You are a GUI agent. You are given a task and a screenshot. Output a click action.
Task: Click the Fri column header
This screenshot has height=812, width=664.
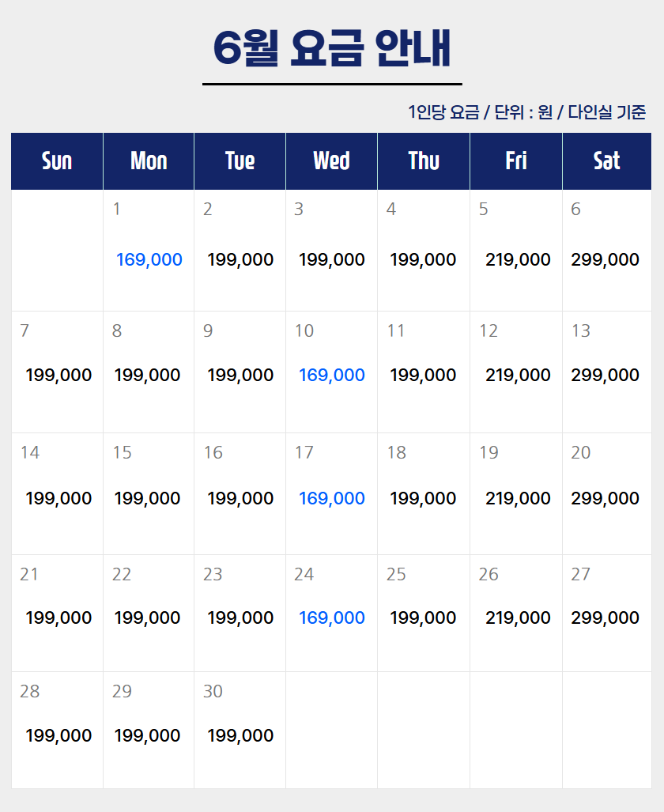pyautogui.click(x=516, y=161)
